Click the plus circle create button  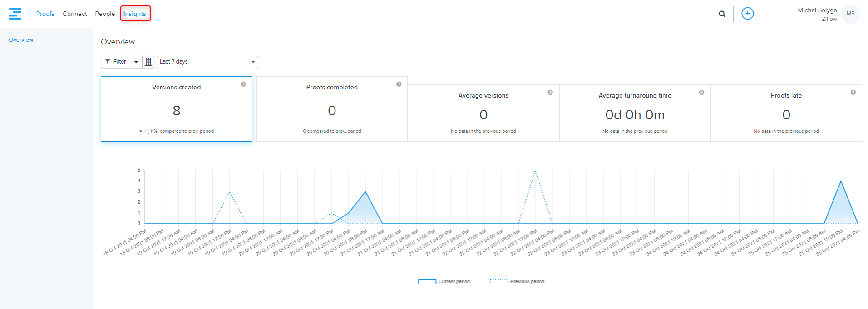click(747, 14)
